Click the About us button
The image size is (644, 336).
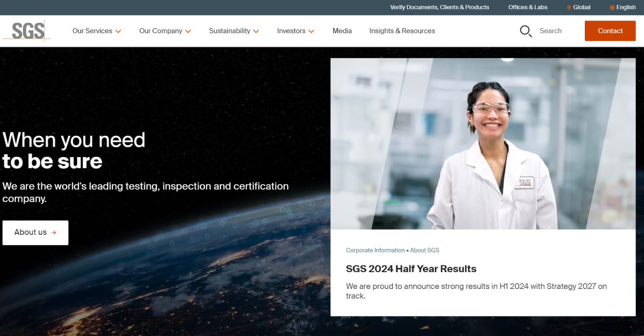[35, 233]
